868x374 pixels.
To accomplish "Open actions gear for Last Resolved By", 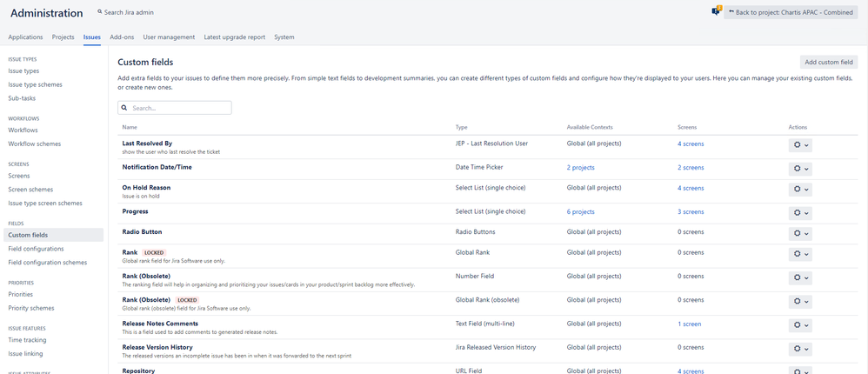I will click(x=800, y=145).
